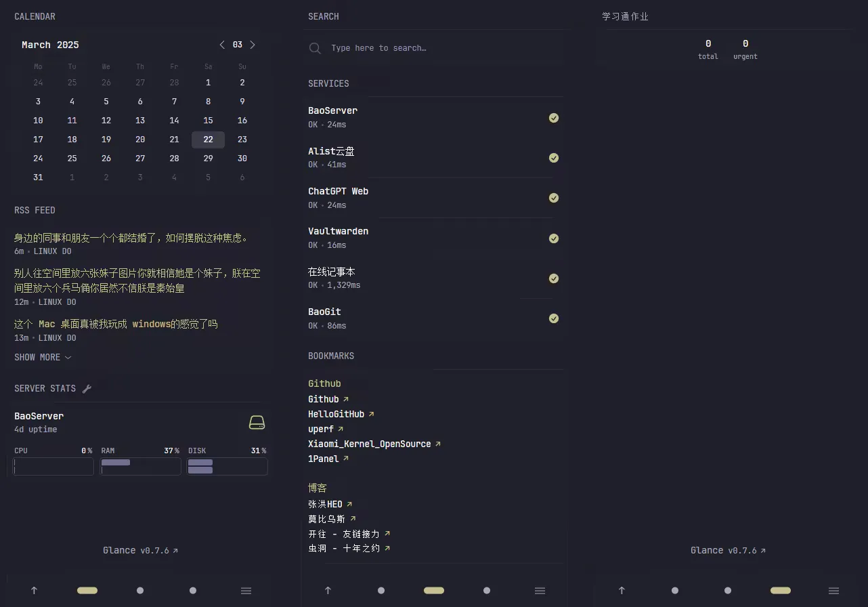The height and width of the screenshot is (607, 868).
Task: Go to next month in calendar
Action: (x=253, y=45)
